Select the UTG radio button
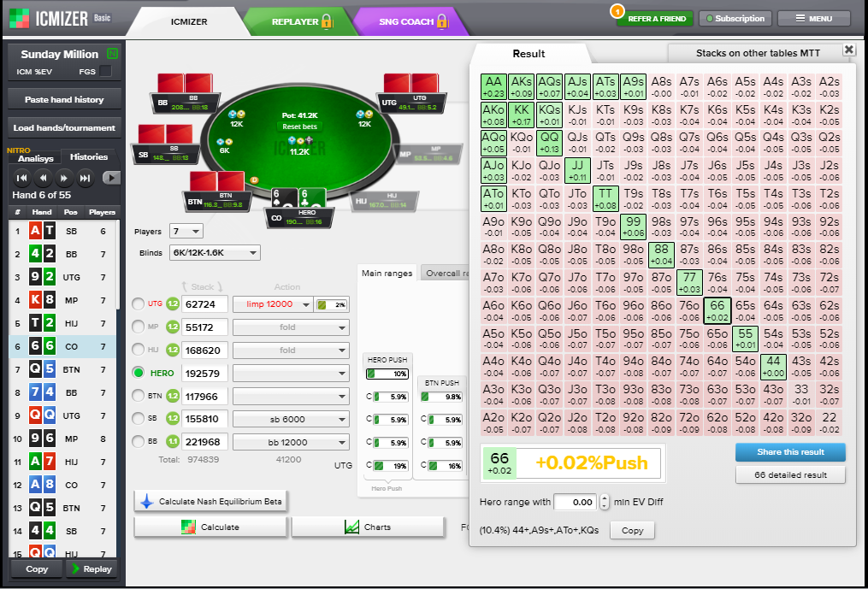Viewport: 868px width, 589px height. pyautogui.click(x=139, y=304)
